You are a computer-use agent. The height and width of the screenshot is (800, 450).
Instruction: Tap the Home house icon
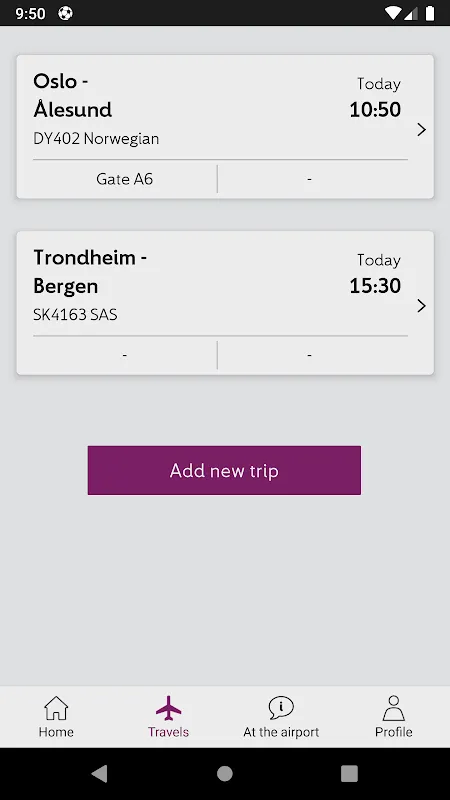(x=56, y=708)
